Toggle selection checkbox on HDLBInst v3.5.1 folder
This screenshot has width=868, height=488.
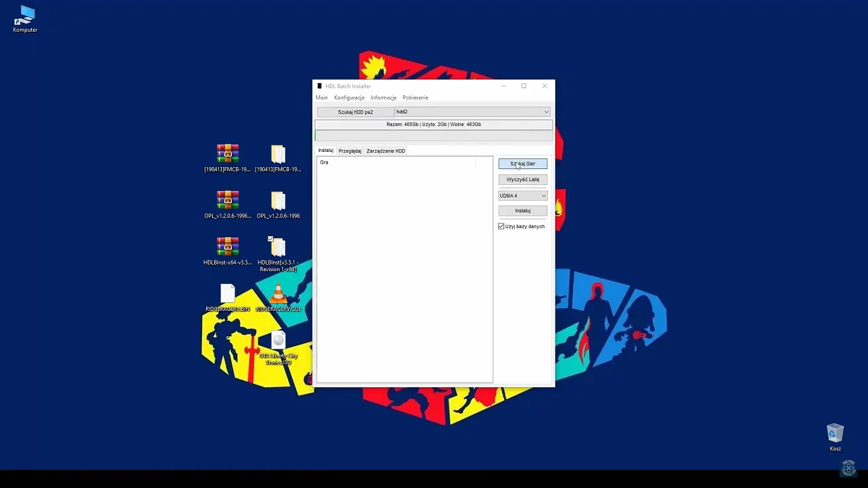[x=270, y=239]
